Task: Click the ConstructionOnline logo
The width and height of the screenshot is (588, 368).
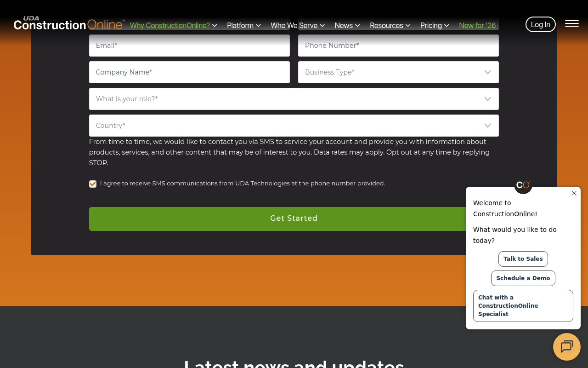Action: click(69, 23)
